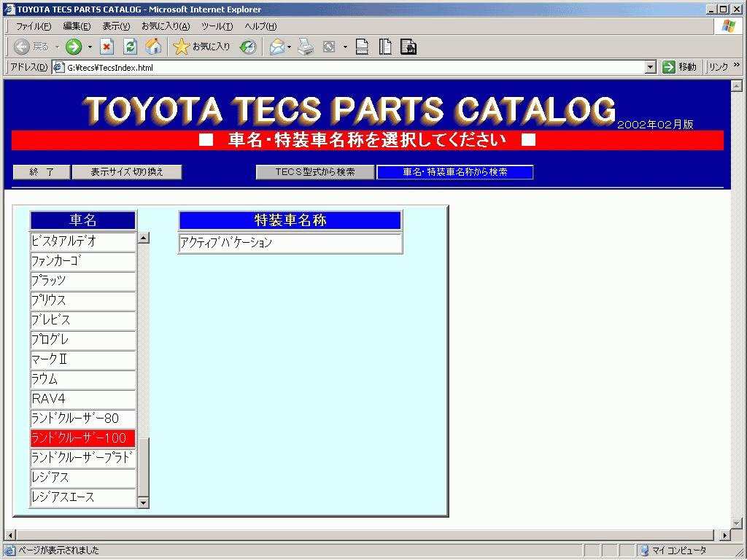Select プログレ in car name list
The width and height of the screenshot is (747, 560).
click(83, 340)
